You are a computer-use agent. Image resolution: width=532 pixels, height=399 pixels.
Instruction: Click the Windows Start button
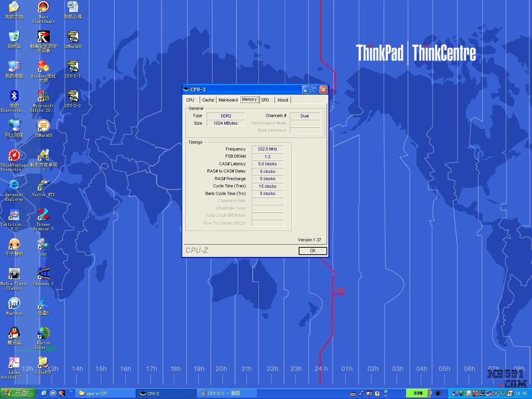(x=18, y=393)
